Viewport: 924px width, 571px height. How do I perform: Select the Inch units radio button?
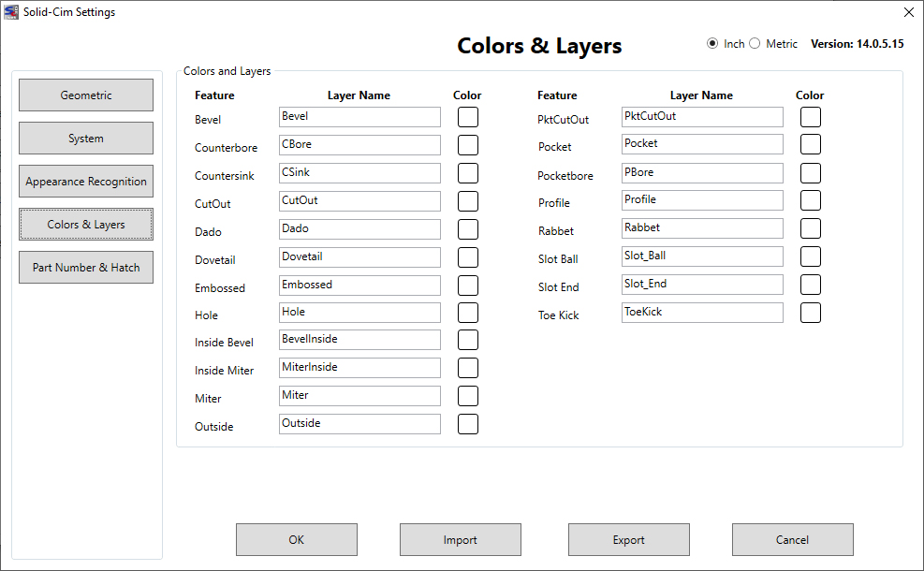(x=712, y=44)
